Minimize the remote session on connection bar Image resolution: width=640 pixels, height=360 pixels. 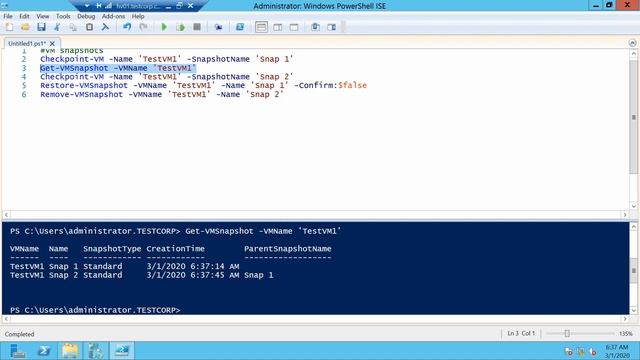[x=168, y=6]
